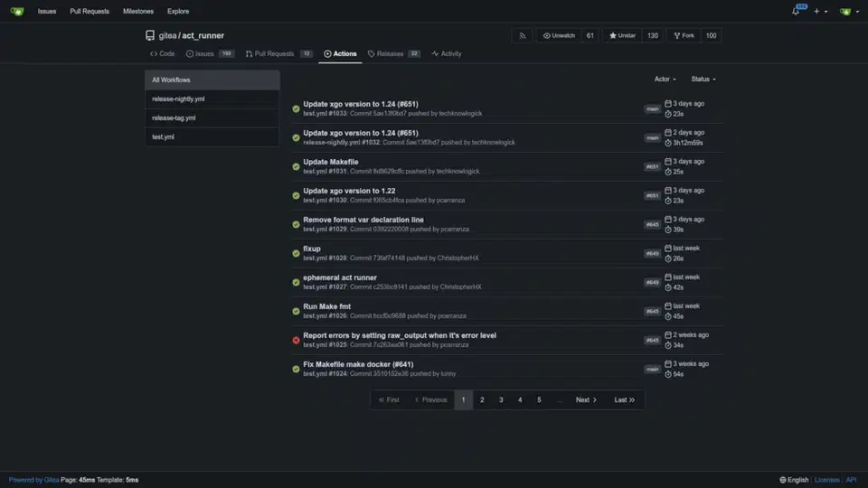
Task: Filter by release-nightly.yml workflow
Action: (212, 99)
